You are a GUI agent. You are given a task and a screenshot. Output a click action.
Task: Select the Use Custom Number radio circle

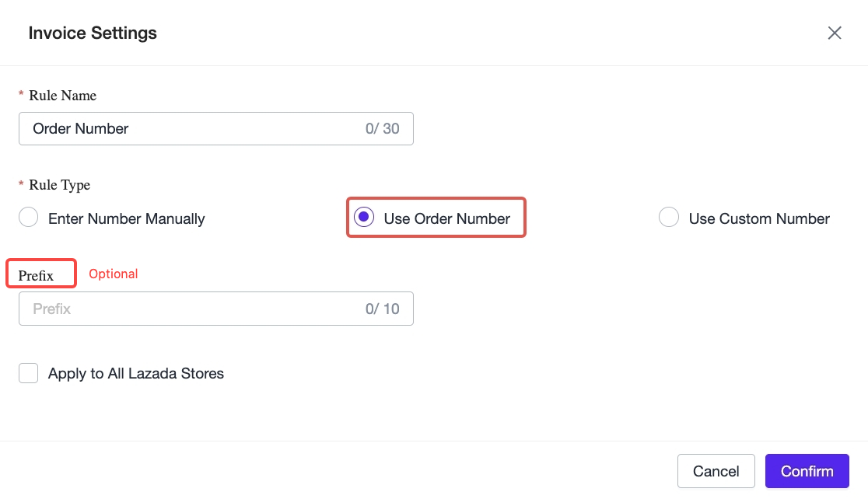pos(669,218)
